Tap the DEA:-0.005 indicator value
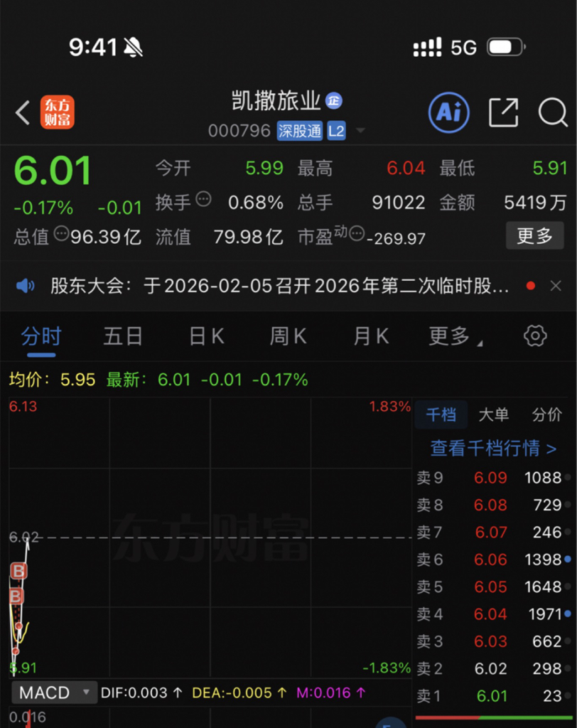Image resolution: width=577 pixels, height=728 pixels. pyautogui.click(x=239, y=692)
